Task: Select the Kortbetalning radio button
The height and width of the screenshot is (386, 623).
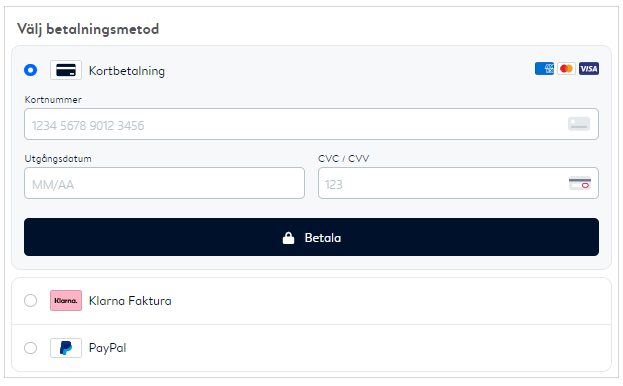Action: [31, 70]
